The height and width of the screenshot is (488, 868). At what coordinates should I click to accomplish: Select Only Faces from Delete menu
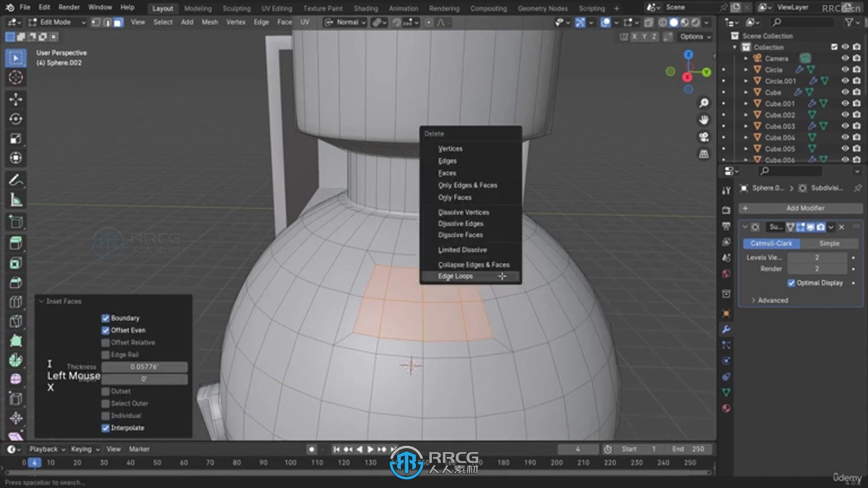click(x=454, y=197)
